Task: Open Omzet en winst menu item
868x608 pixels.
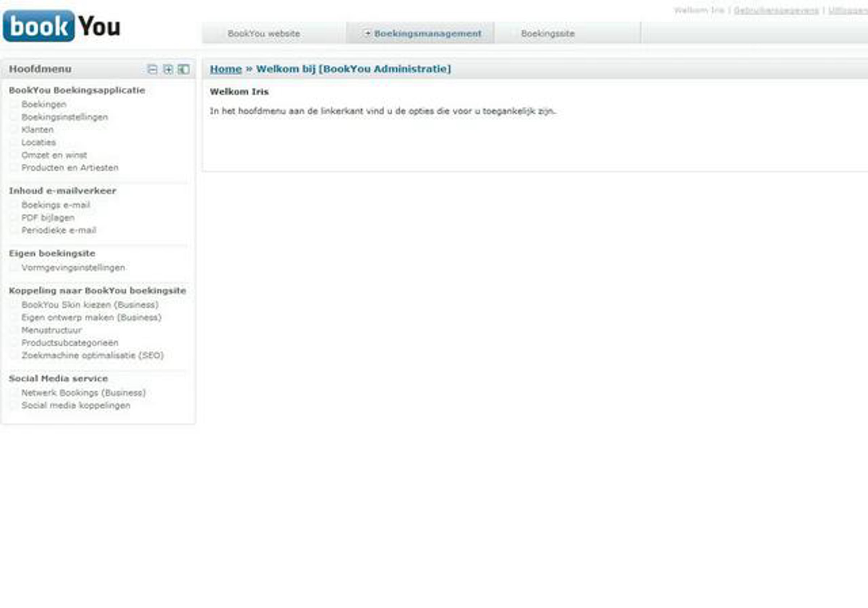Action: click(x=54, y=155)
